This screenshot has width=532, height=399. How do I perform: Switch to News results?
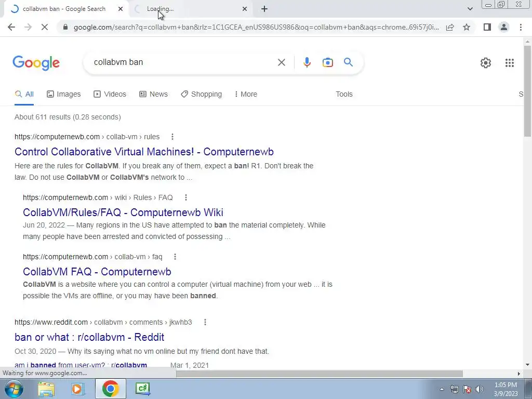[153, 95]
